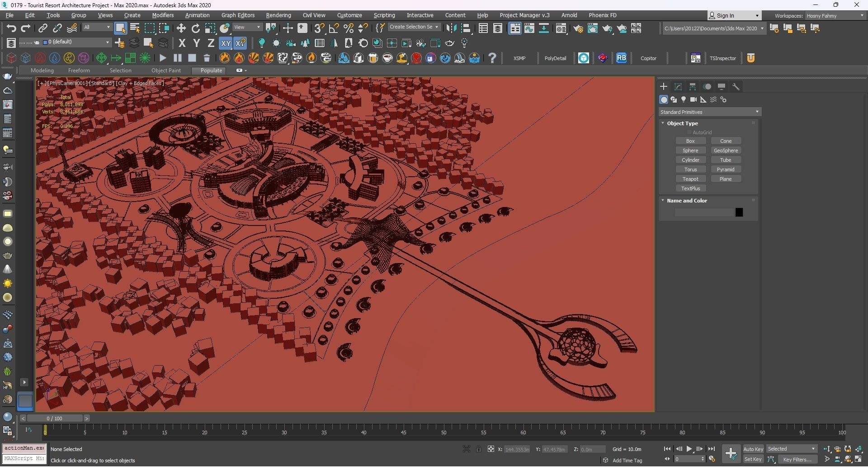Select the Select and Rotate tool

[196, 28]
